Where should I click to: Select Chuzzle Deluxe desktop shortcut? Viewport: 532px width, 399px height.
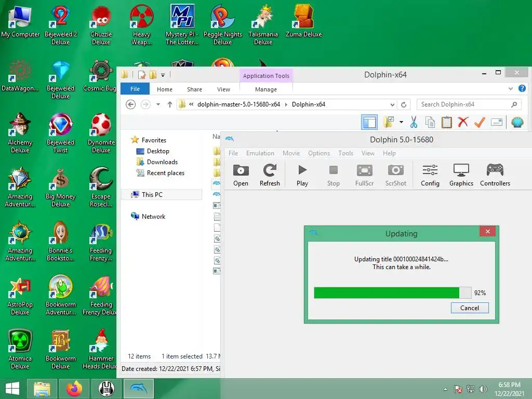pos(101,24)
